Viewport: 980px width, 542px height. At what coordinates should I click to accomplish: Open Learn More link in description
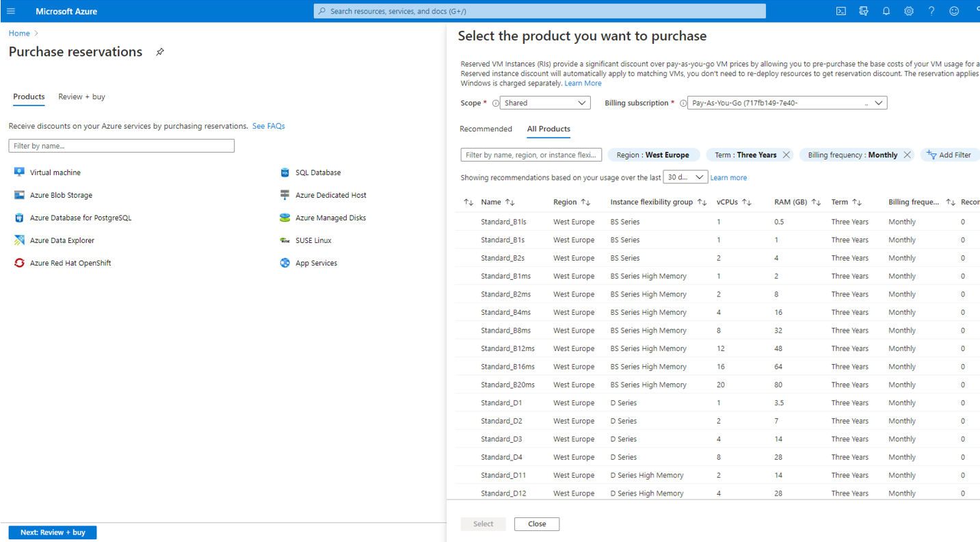pyautogui.click(x=583, y=83)
